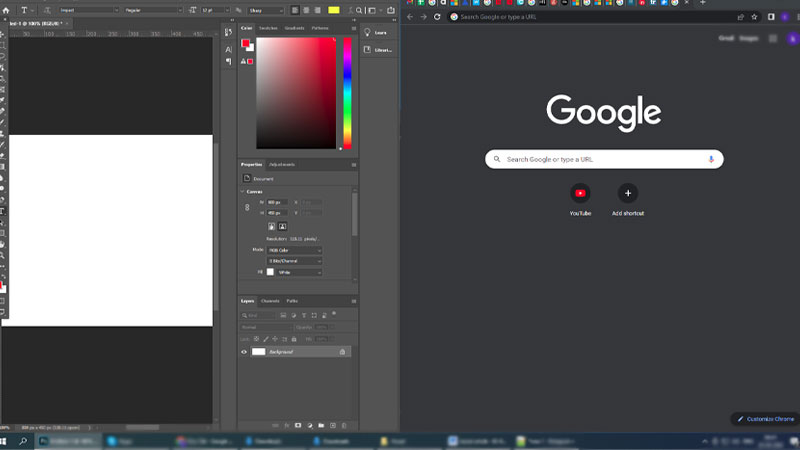Click the canvas width field

[x=277, y=203]
